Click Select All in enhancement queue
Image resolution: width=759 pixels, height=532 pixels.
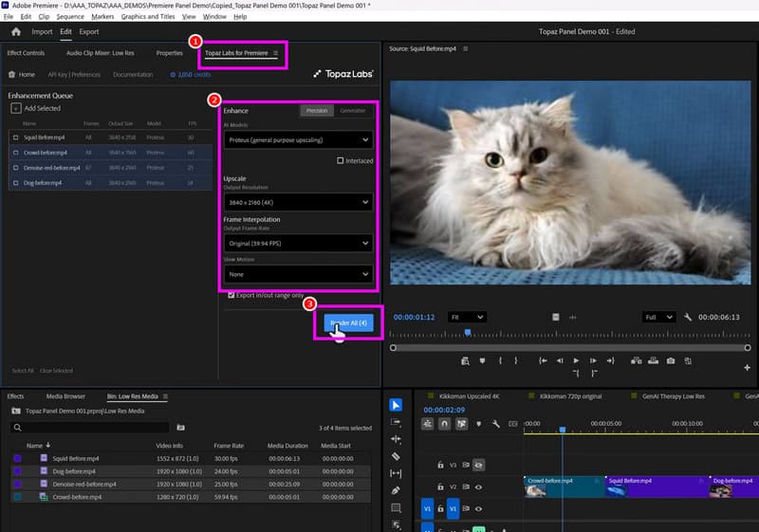click(23, 371)
